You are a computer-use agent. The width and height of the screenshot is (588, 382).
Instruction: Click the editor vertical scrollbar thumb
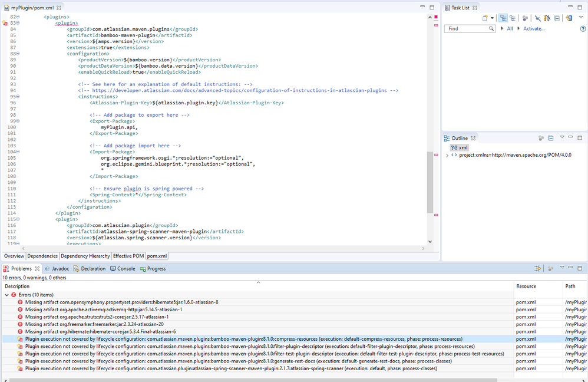click(x=429, y=183)
